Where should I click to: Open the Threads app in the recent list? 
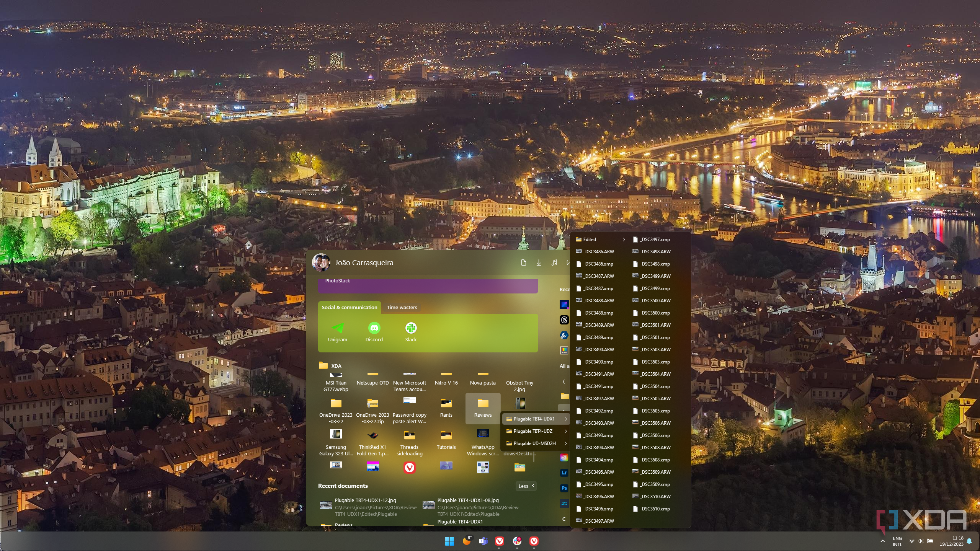(x=564, y=320)
